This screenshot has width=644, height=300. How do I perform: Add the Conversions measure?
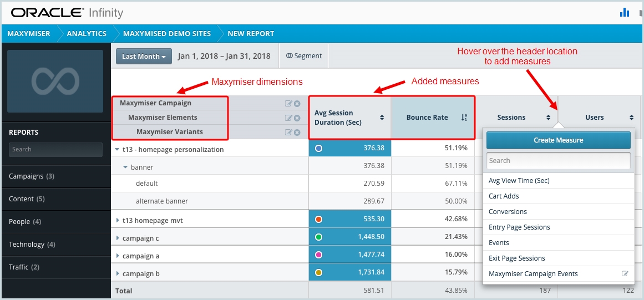click(x=559, y=212)
